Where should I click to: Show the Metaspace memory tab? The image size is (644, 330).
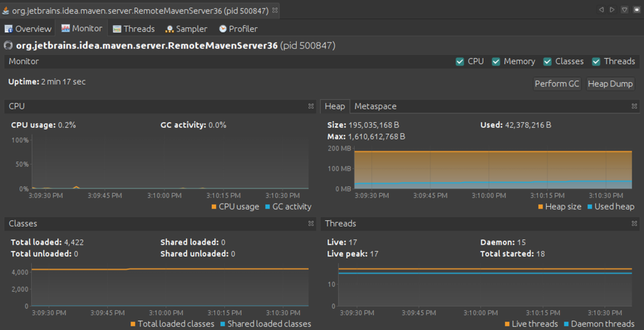click(x=375, y=106)
